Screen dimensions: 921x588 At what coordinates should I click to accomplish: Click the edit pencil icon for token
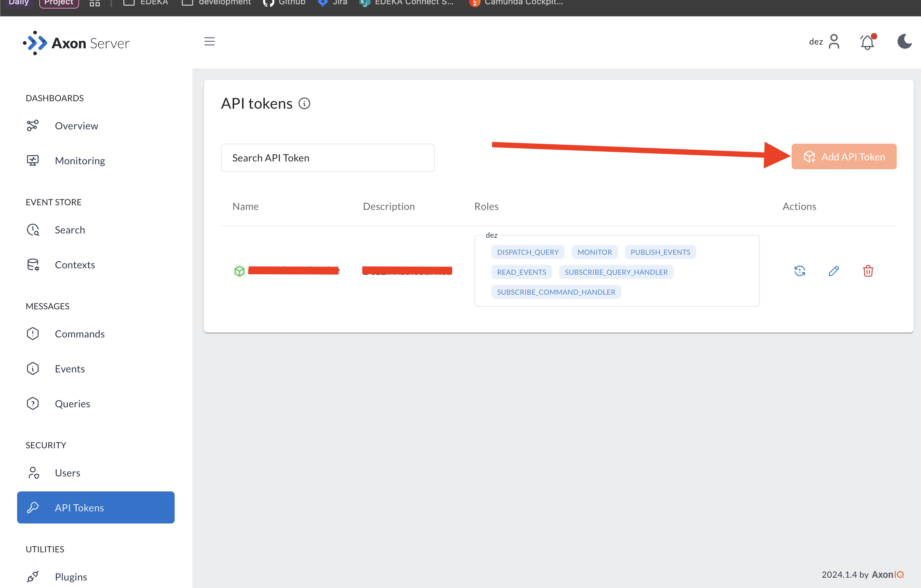(x=833, y=271)
